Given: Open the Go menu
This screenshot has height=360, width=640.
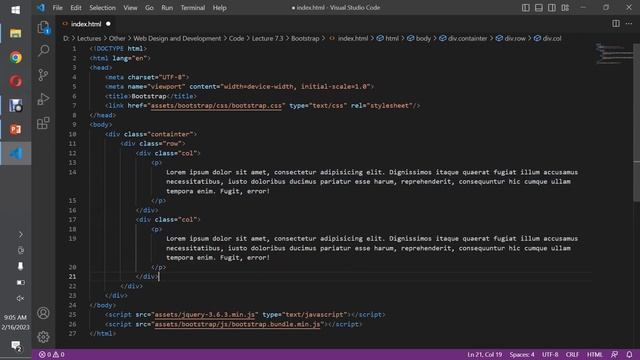Looking at the screenshot, I should (x=149, y=8).
